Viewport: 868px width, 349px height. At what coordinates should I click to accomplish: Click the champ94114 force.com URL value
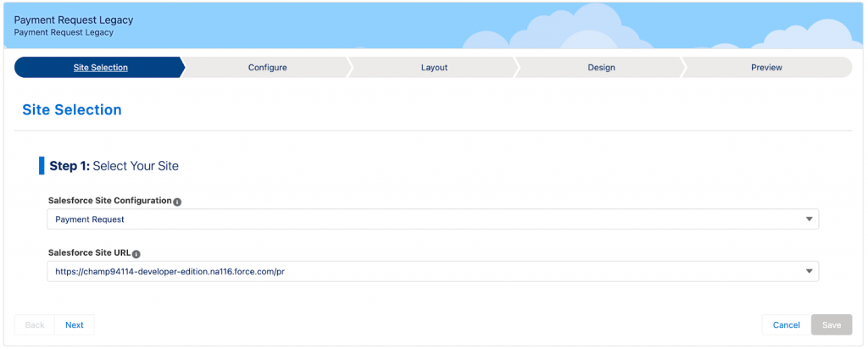point(170,272)
